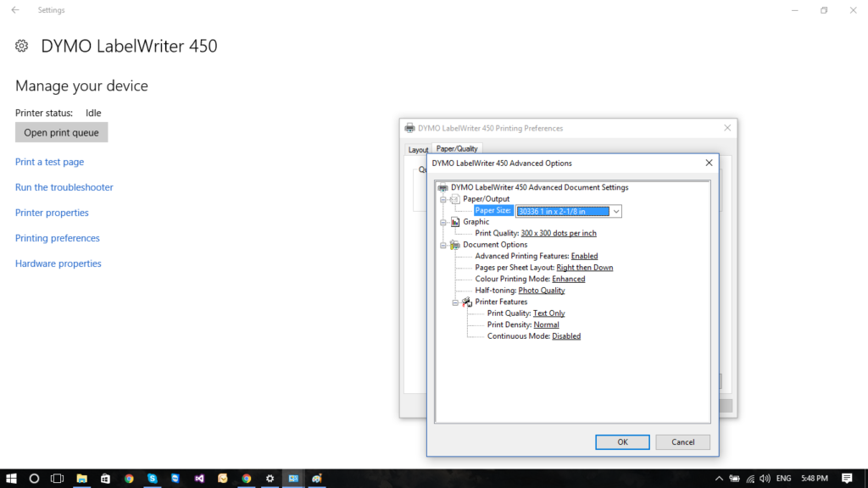Click the Settings back arrow
868x488 pixels.
pos(15,10)
